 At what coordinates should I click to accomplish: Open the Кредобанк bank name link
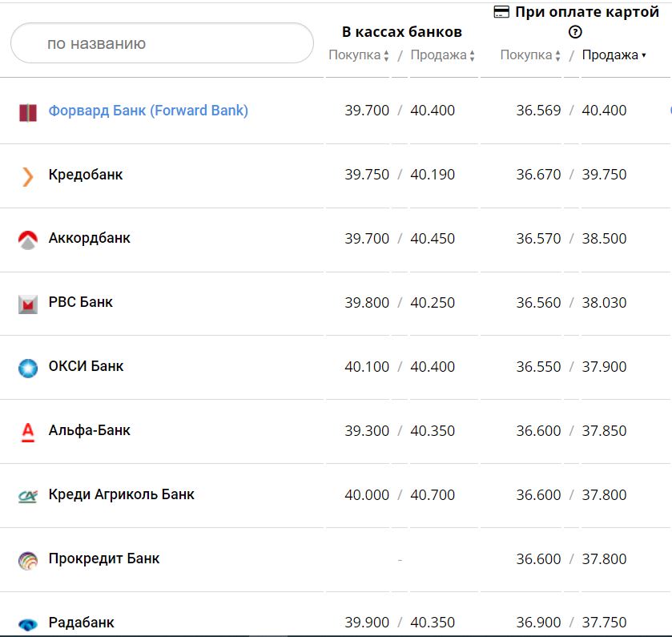(86, 175)
